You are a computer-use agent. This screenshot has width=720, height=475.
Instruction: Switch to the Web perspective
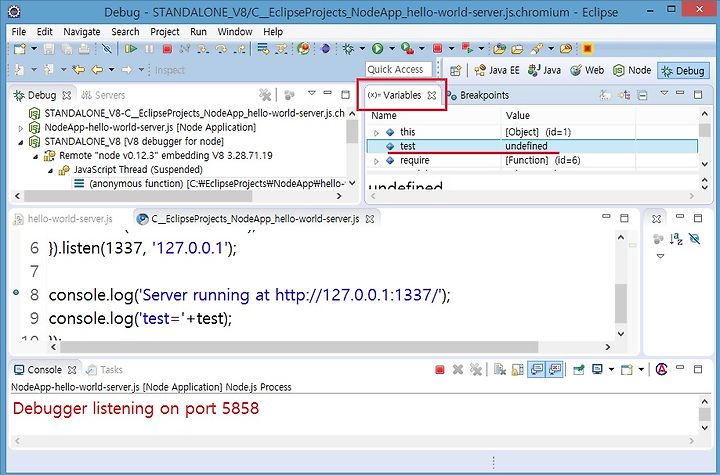tap(587, 70)
